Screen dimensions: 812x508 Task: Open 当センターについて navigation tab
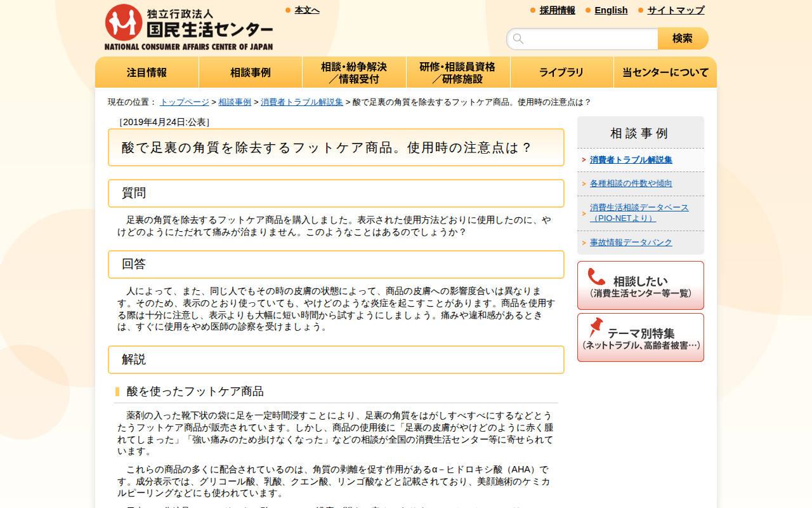point(665,72)
